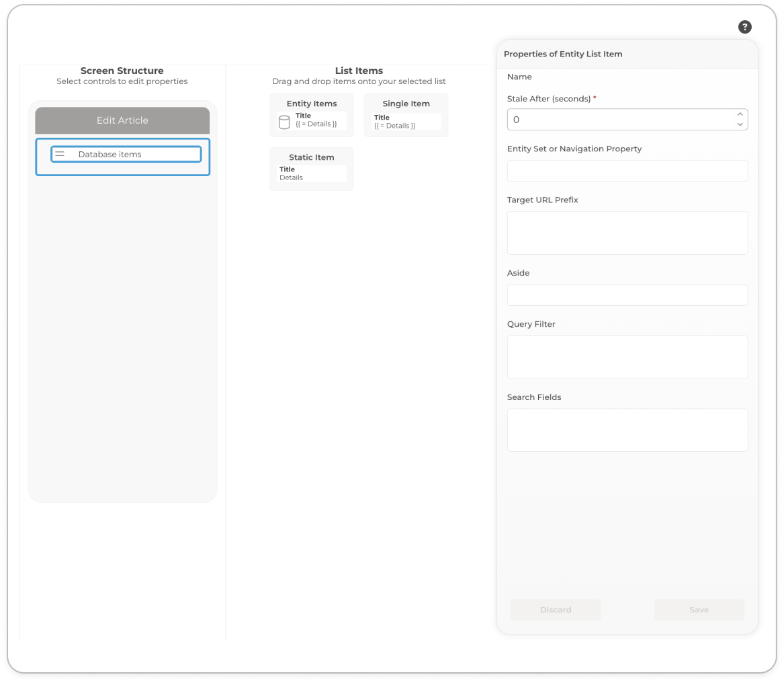The width and height of the screenshot is (784, 683).
Task: Click into the Target URL Prefix text area
Action: (627, 233)
